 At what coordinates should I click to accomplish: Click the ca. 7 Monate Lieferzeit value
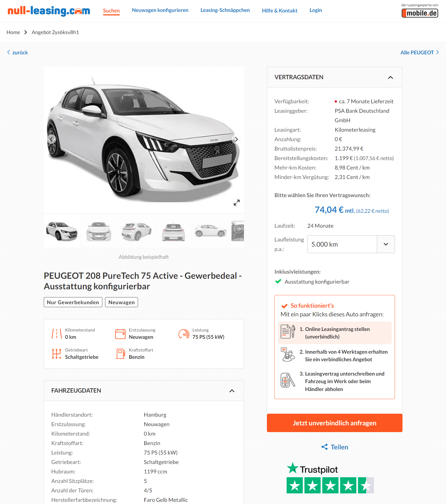click(x=366, y=101)
